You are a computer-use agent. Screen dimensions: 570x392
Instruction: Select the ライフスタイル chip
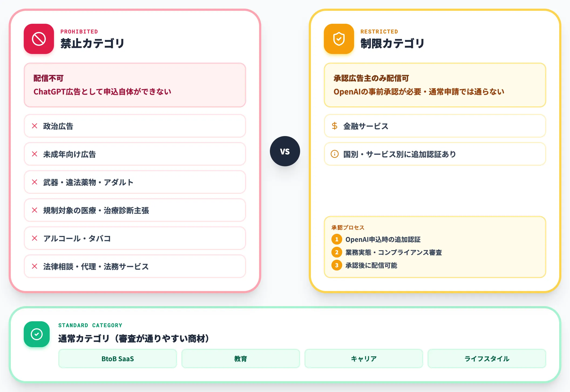487,359
